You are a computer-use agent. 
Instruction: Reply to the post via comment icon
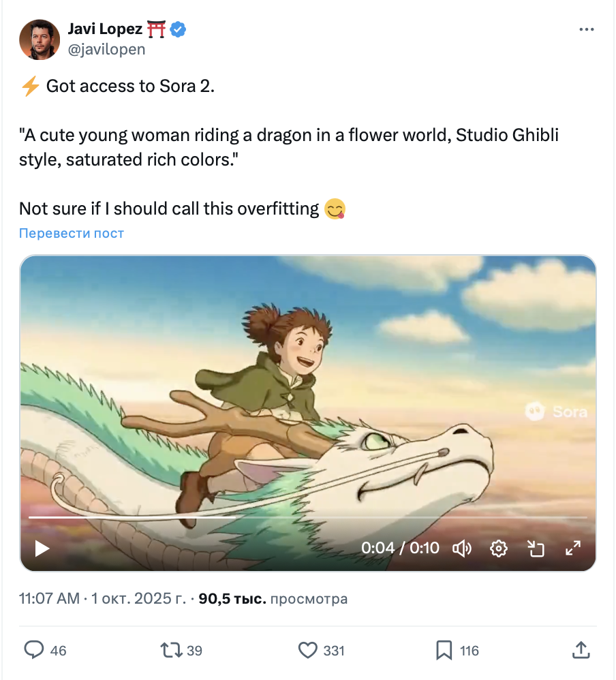coord(34,650)
